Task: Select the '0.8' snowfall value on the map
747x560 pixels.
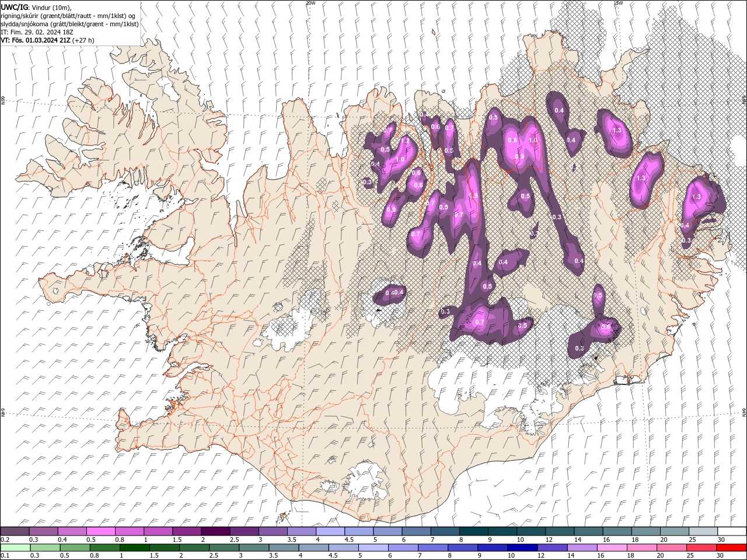Action: 512,140
